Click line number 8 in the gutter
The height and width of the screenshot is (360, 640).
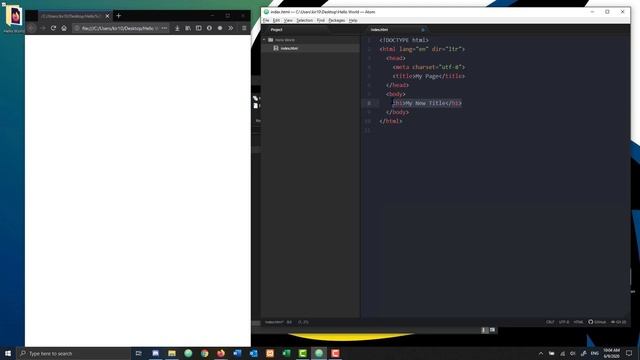(369, 103)
